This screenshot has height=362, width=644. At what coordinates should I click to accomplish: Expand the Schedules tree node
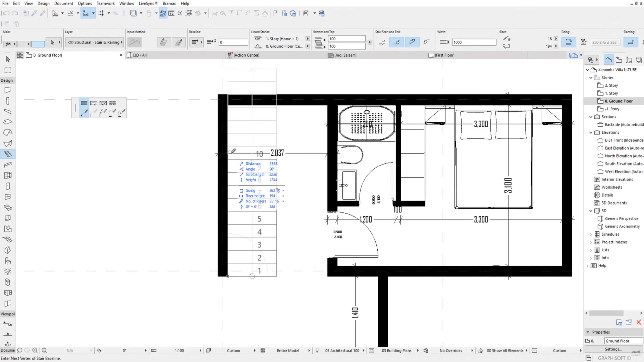(591, 234)
